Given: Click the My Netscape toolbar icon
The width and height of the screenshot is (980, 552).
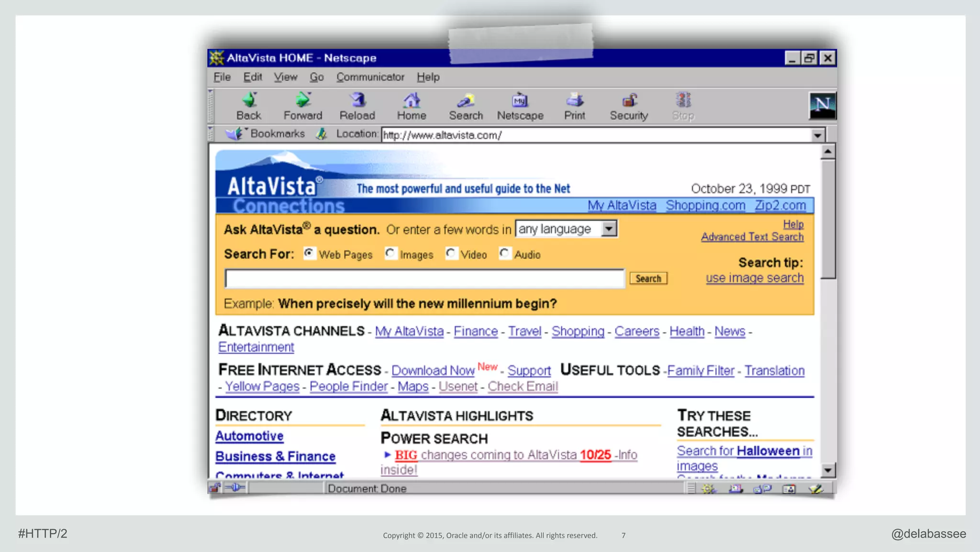Looking at the screenshot, I should (x=520, y=100).
